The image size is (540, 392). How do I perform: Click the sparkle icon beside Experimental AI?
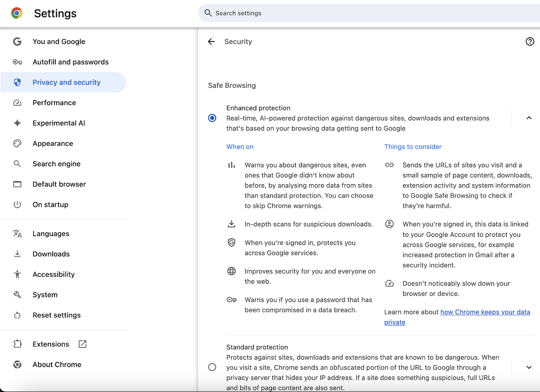(17, 123)
